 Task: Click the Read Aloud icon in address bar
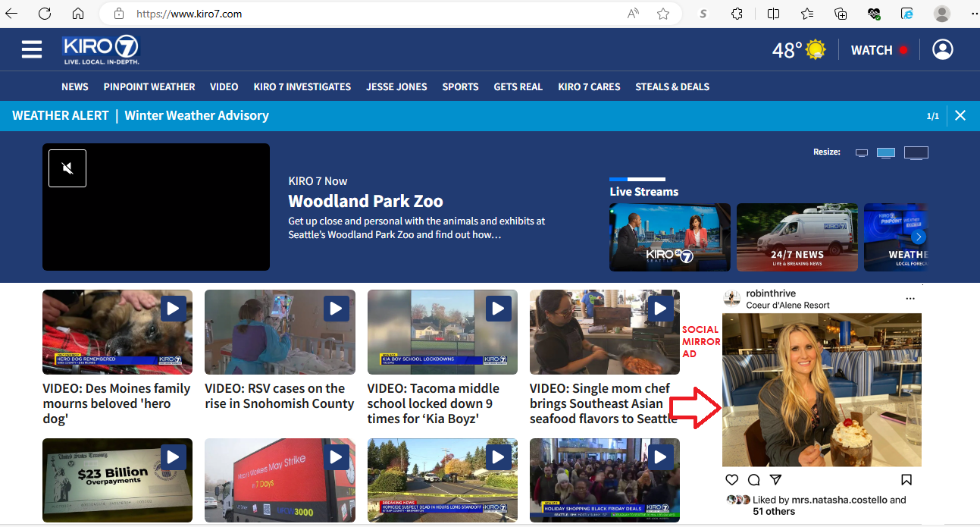pyautogui.click(x=633, y=14)
